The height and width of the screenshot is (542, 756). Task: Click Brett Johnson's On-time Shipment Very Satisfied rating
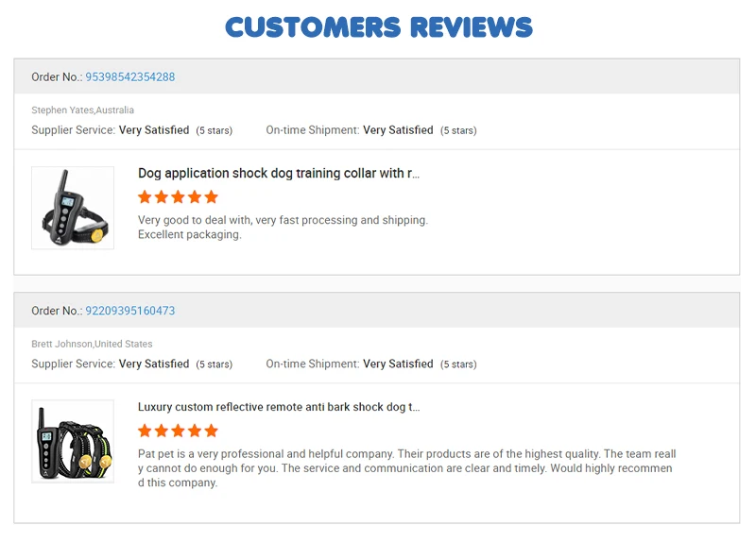coord(398,364)
